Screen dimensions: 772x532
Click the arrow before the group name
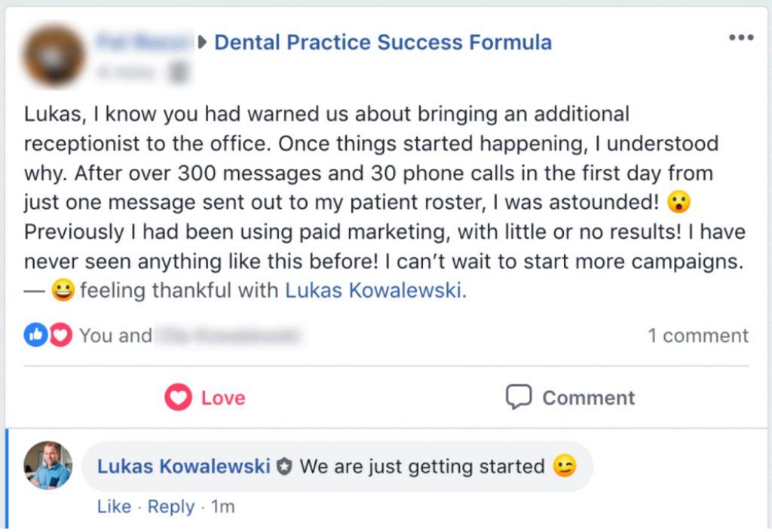tap(202, 42)
